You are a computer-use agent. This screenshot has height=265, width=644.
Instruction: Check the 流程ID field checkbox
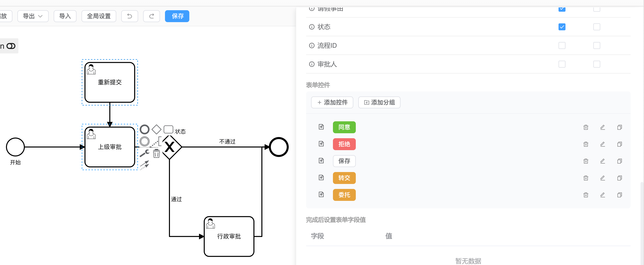(x=562, y=45)
